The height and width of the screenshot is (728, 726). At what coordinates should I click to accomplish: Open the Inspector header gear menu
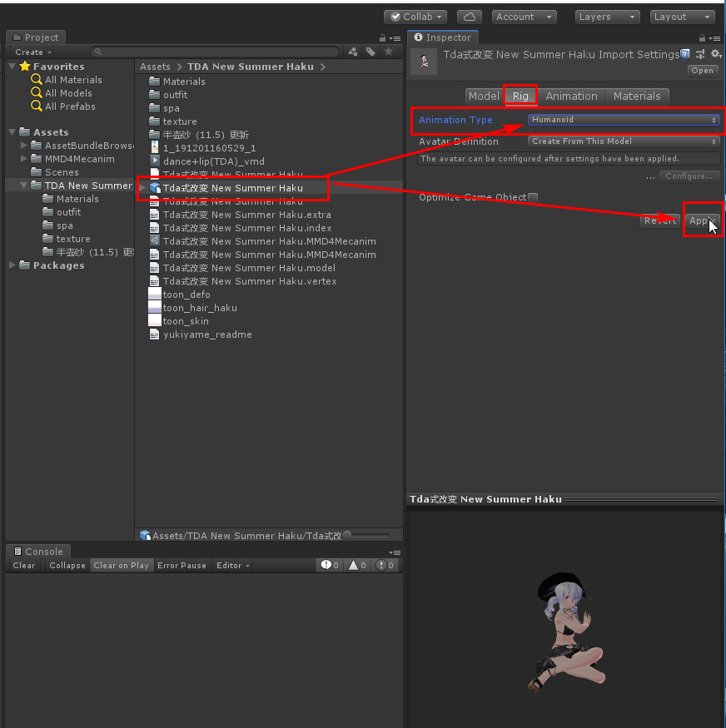[716, 54]
